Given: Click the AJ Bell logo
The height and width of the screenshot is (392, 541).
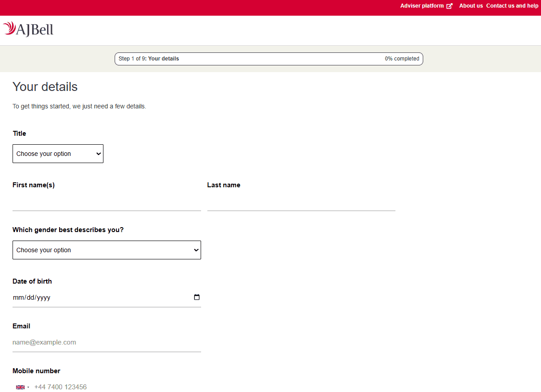Looking at the screenshot, I should click(28, 29).
